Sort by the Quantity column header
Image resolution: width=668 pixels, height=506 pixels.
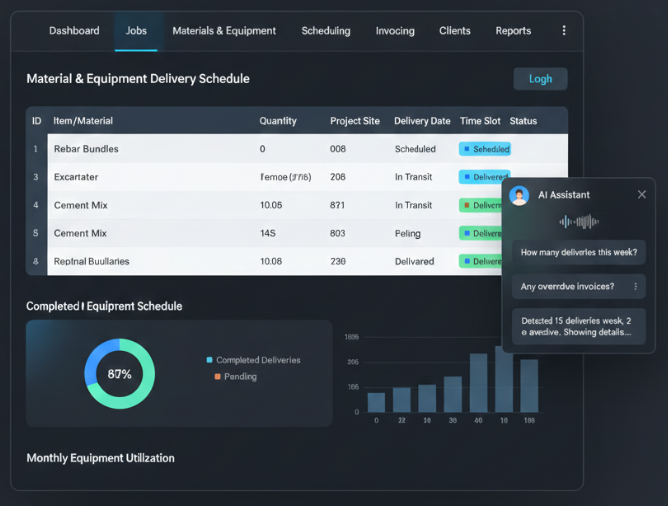278,121
